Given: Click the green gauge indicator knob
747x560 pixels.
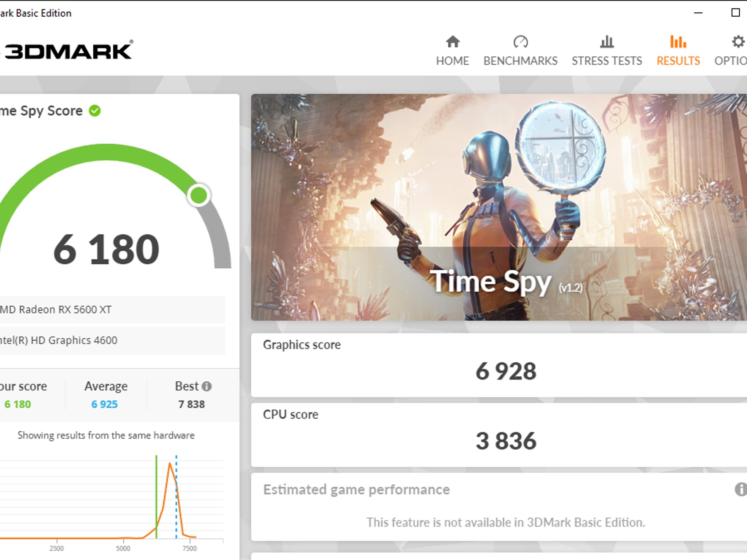Looking at the screenshot, I should (199, 195).
